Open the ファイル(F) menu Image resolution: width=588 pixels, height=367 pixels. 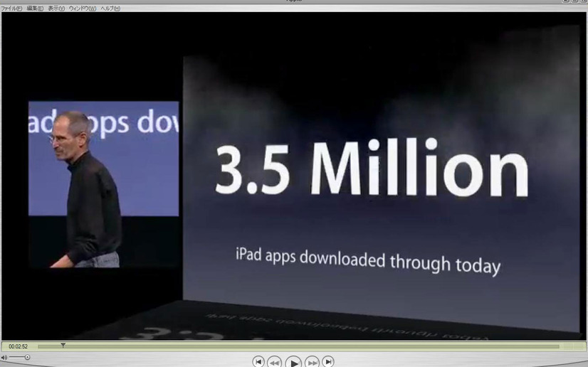pos(11,9)
